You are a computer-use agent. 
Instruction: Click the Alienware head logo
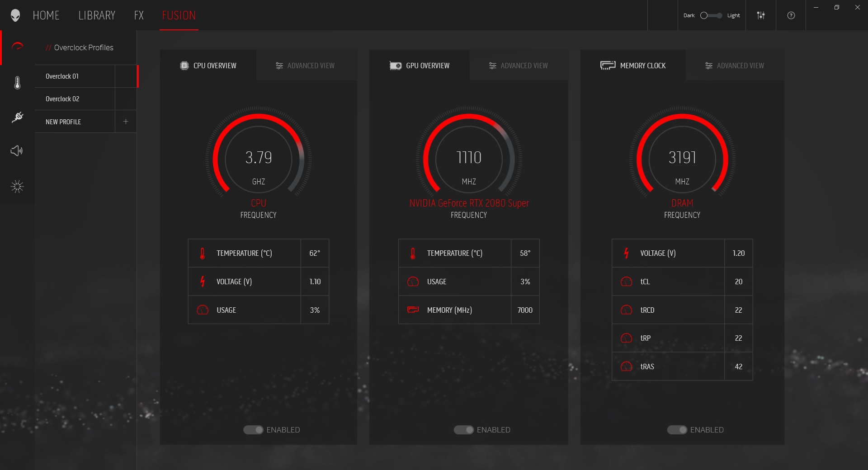point(15,15)
